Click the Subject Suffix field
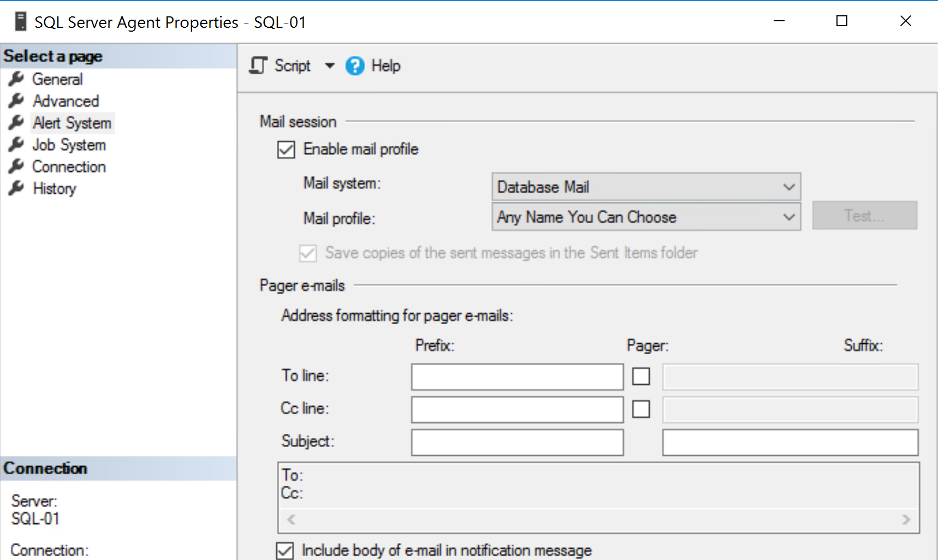 click(x=790, y=442)
